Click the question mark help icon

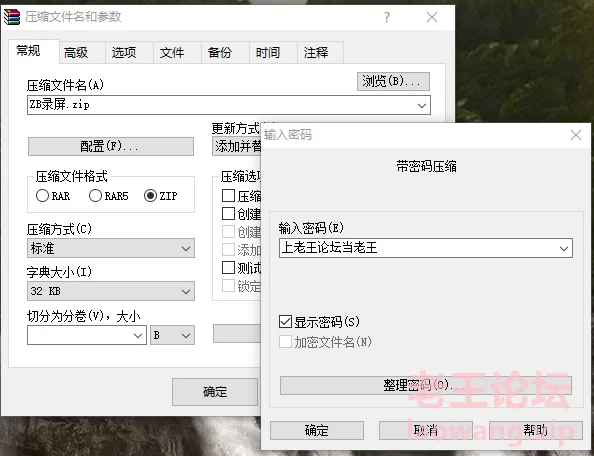click(386, 17)
